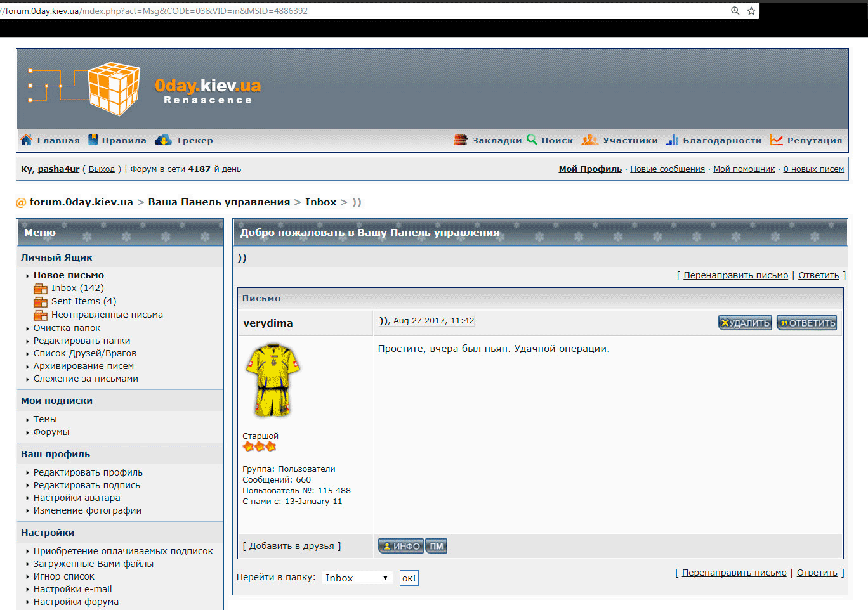
Task: Open the Inbox folder icon in sidebar
Action: (x=41, y=289)
